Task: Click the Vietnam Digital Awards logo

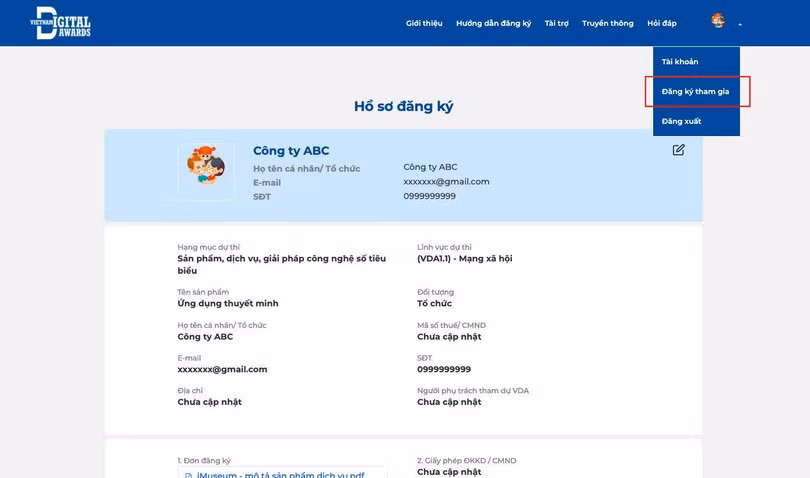Action: [x=61, y=22]
